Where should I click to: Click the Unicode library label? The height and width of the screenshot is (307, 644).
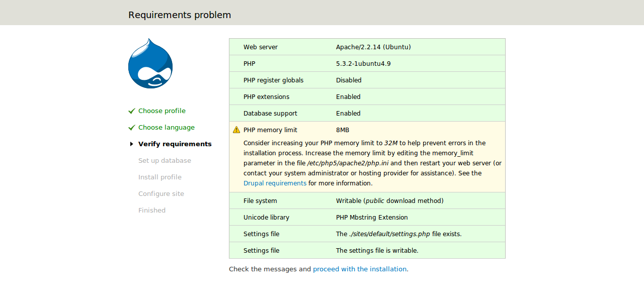point(266,218)
